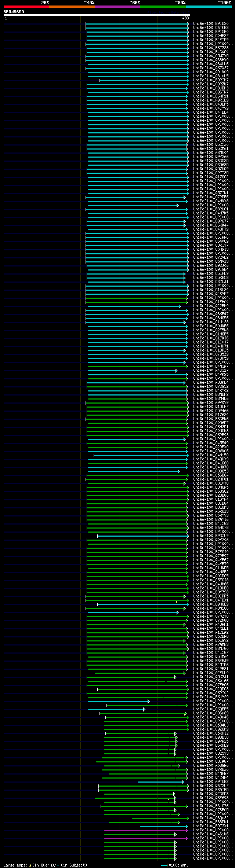Image resolution: width=235 pixels, height=868 pixels.
Task: Select UniRef100_Q17QG2 hit
Action: (211, 177)
